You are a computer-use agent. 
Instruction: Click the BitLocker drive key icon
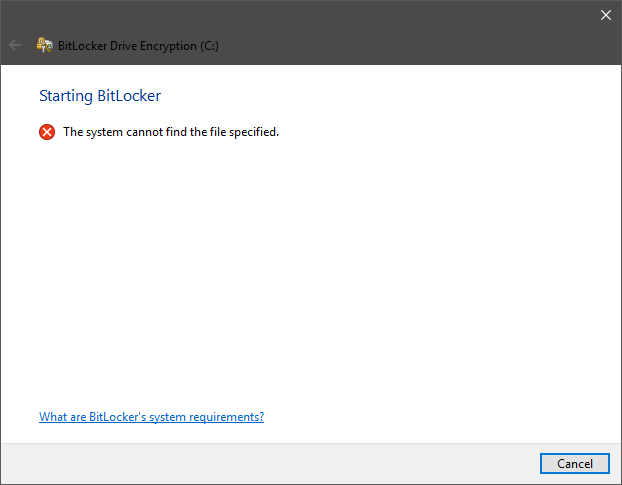coord(44,45)
